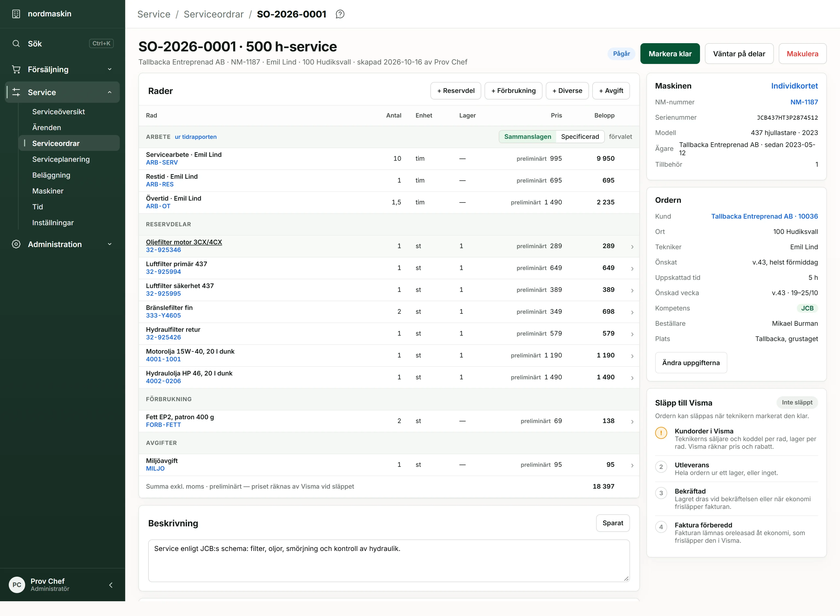The height and width of the screenshot is (616, 840).
Task: Switch labor rows to Specificerad view
Action: point(580,136)
